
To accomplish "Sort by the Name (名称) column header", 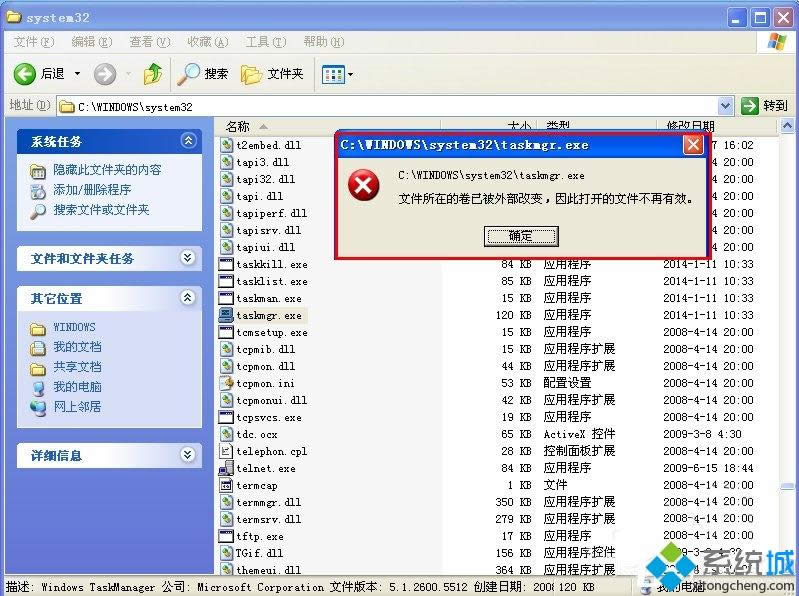I will [x=240, y=126].
